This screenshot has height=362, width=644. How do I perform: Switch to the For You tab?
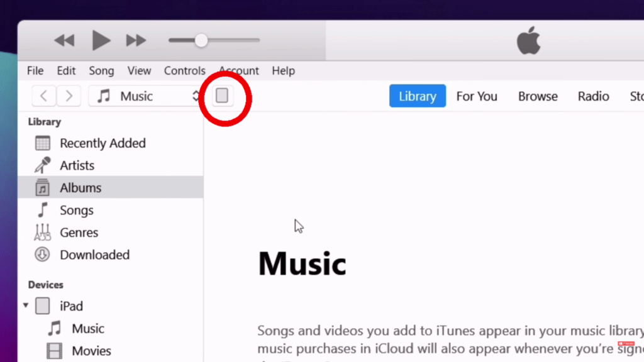(477, 96)
